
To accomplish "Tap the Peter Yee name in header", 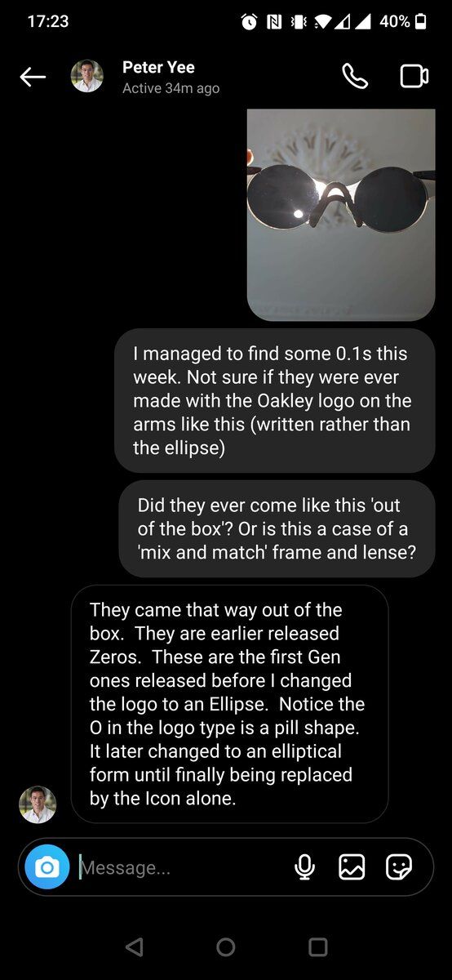I will 158,67.
